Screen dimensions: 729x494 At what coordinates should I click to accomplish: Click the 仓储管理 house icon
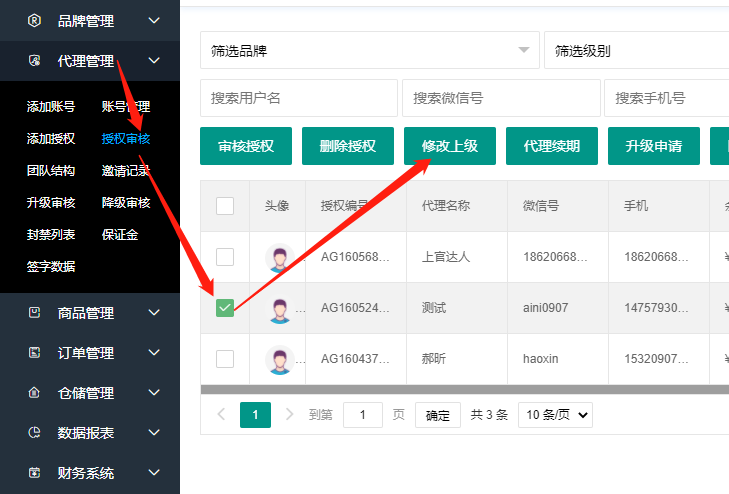tap(35, 393)
